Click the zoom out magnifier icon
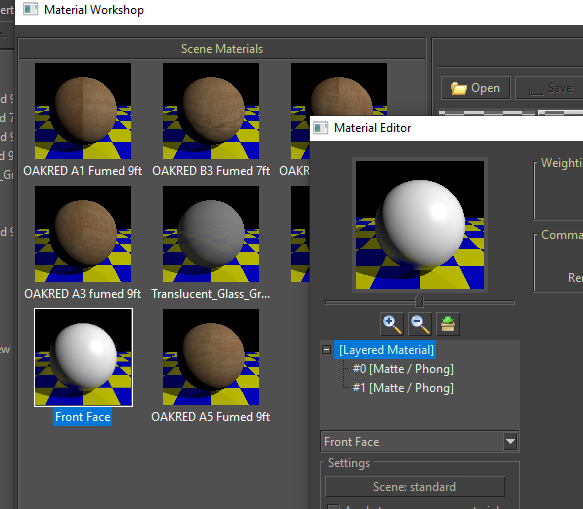583x509 pixels. [420, 324]
